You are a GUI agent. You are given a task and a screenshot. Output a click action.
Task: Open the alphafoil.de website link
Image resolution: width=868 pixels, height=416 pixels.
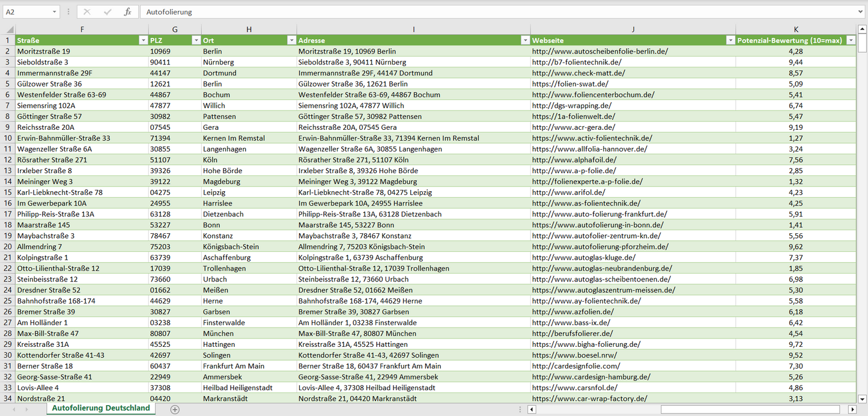pos(574,160)
